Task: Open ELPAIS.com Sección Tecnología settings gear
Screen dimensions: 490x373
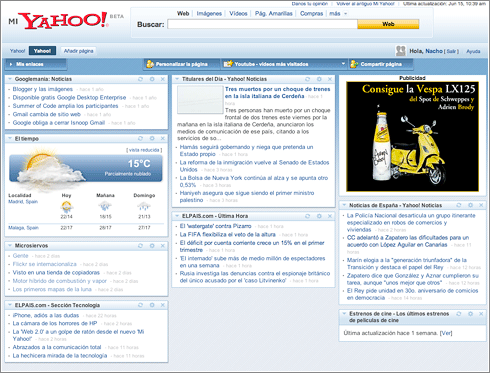Action: [x=152, y=305]
